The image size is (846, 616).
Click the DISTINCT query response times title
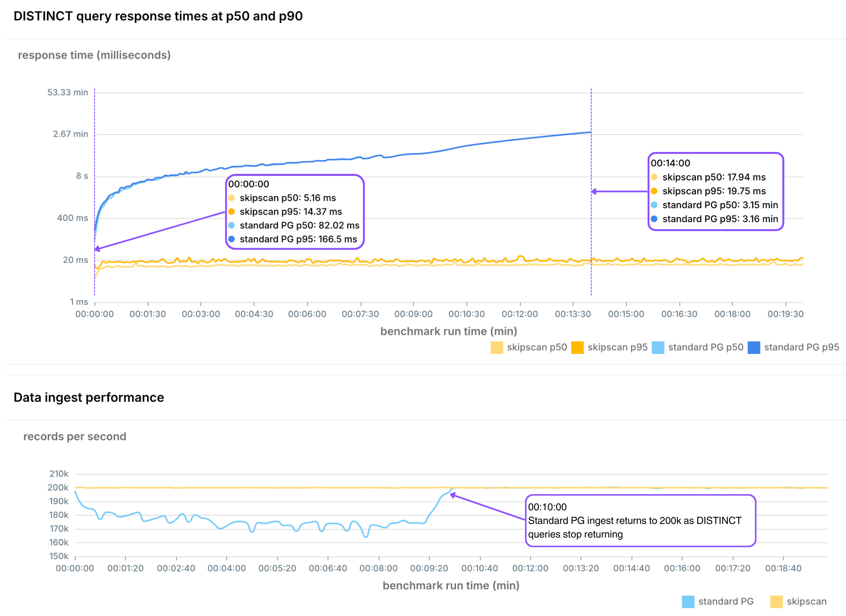pyautogui.click(x=158, y=16)
